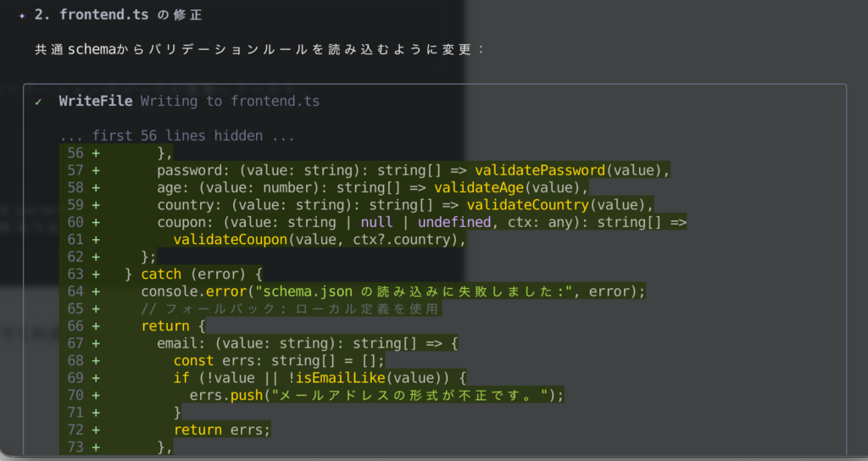Screen dimensions: 868x461
Task: Click the validateAge function call
Action: pos(478,187)
